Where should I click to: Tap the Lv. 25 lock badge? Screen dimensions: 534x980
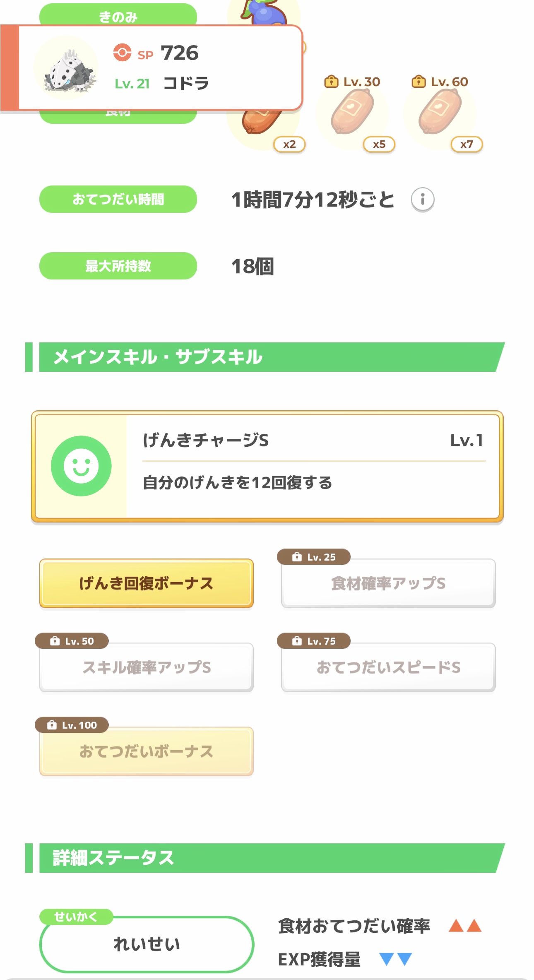pos(314,557)
